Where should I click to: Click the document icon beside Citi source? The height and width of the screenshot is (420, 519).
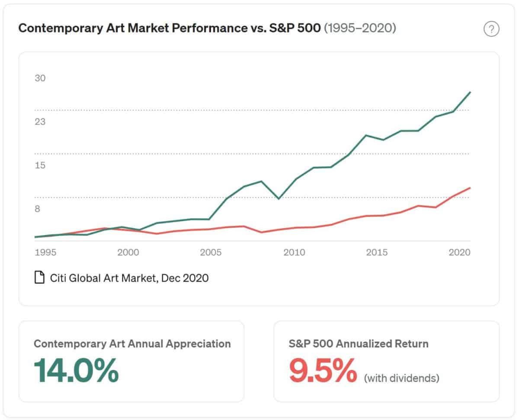pos(39,278)
